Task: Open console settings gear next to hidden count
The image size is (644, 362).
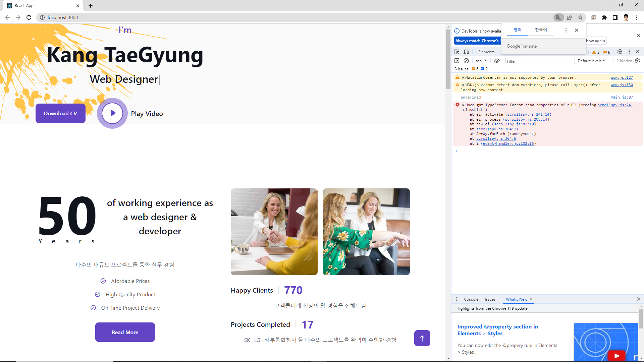Action: (637, 61)
